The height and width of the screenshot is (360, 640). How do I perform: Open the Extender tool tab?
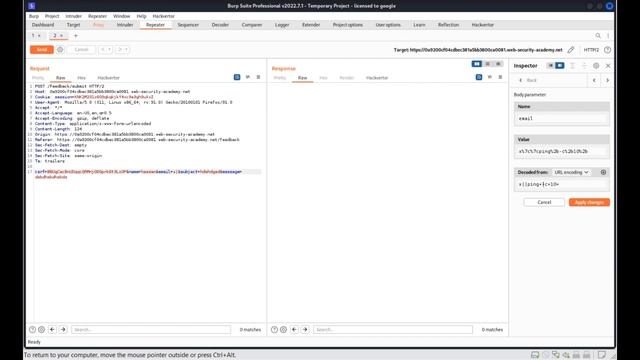pyautogui.click(x=311, y=25)
